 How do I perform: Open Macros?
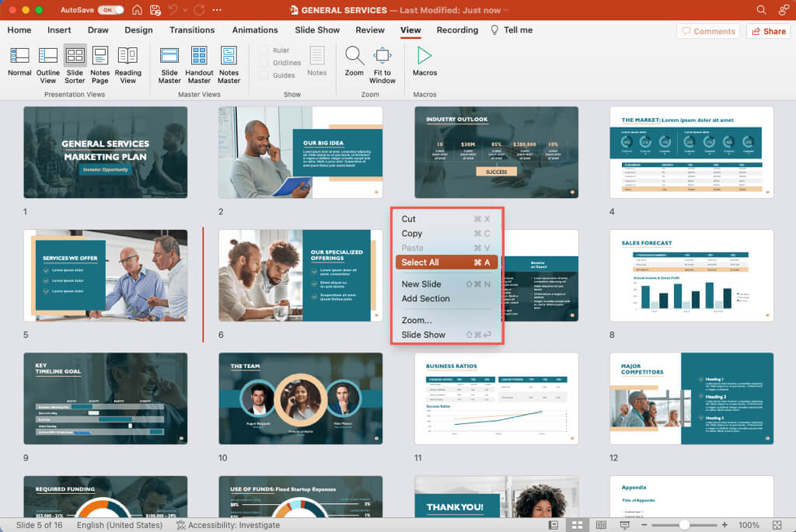coord(424,61)
